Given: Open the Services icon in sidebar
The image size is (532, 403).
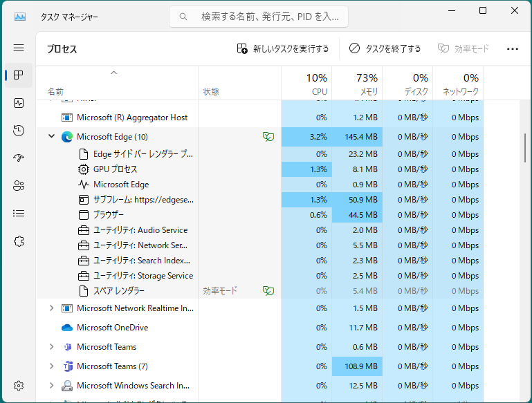Looking at the screenshot, I should click(19, 241).
